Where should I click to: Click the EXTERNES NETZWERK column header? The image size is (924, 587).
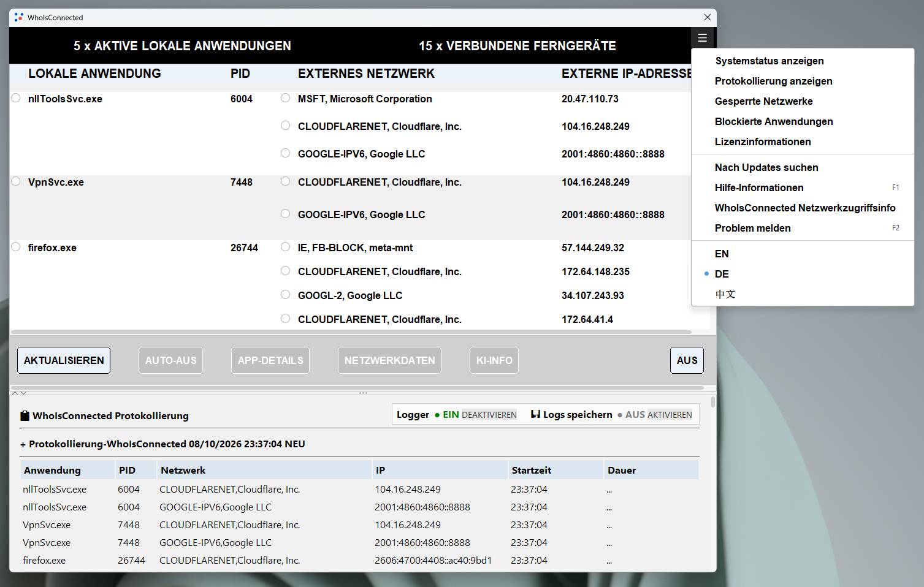(x=366, y=74)
